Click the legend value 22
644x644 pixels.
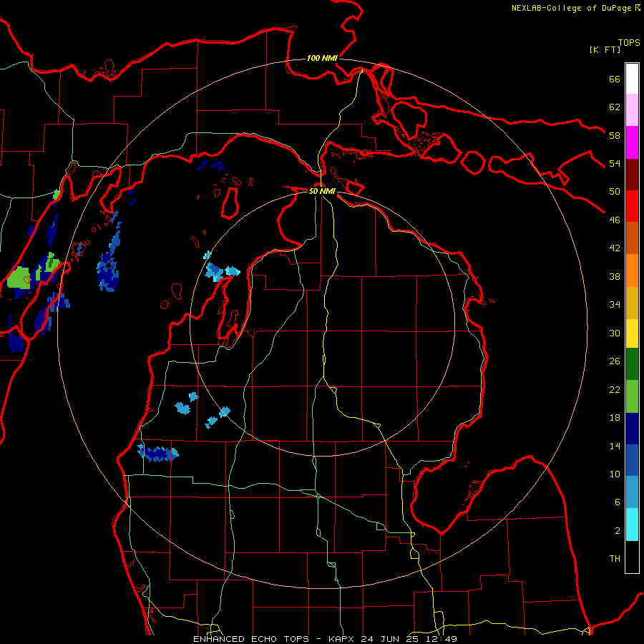point(615,389)
